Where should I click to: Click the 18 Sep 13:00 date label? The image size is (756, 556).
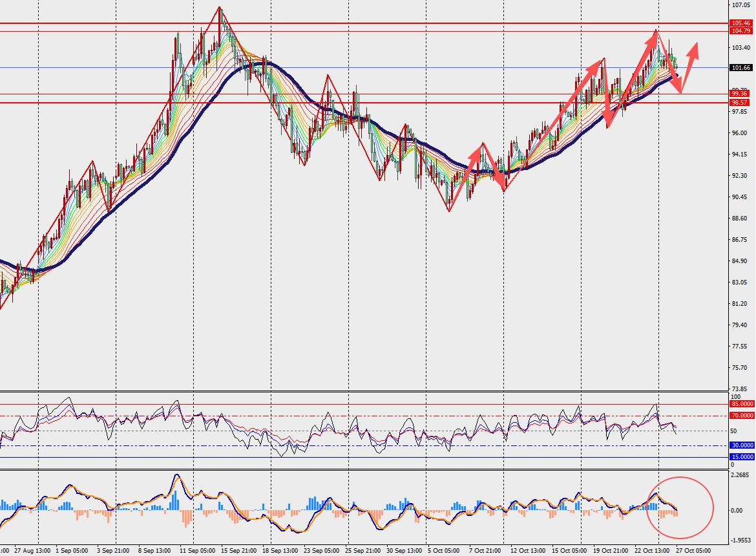[280, 551]
